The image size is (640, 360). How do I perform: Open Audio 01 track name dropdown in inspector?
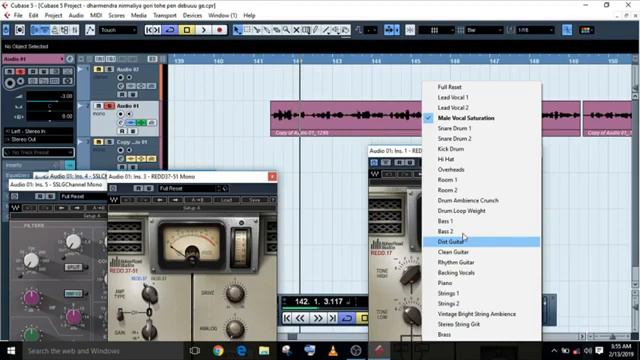(33, 59)
